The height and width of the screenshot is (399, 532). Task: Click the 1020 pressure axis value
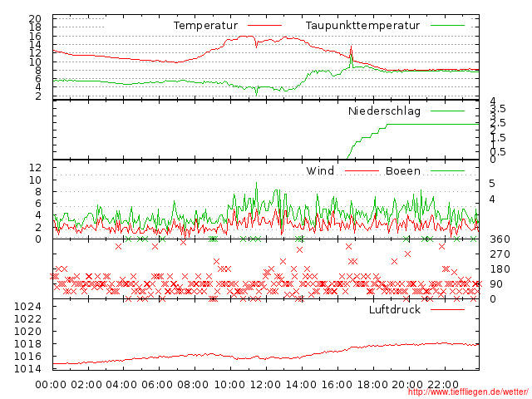click(x=27, y=332)
